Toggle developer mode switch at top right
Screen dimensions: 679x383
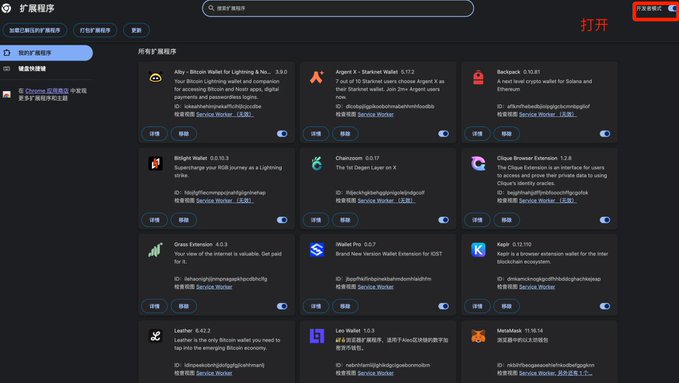pos(671,8)
